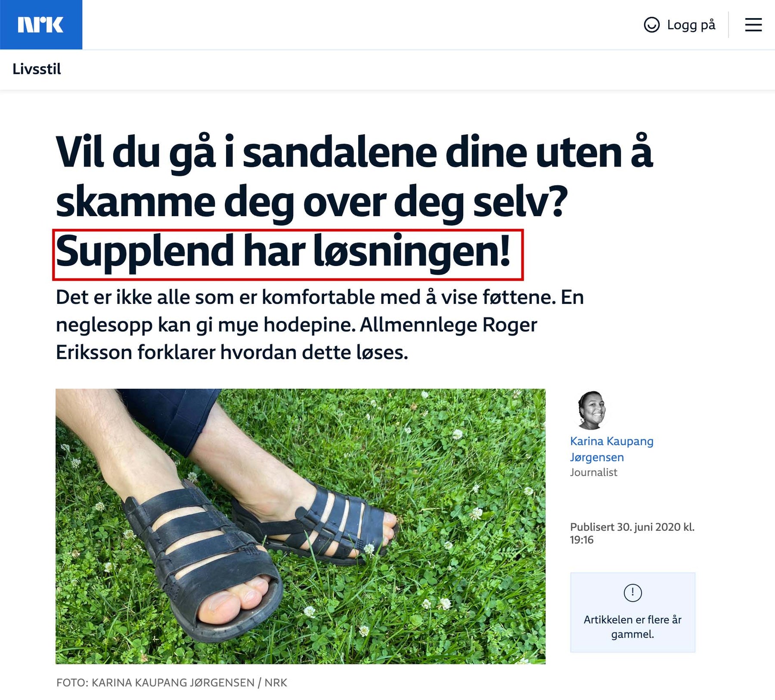Screen dimensions: 775x700
Task: Click the smiley login icon
Action: [651, 25]
